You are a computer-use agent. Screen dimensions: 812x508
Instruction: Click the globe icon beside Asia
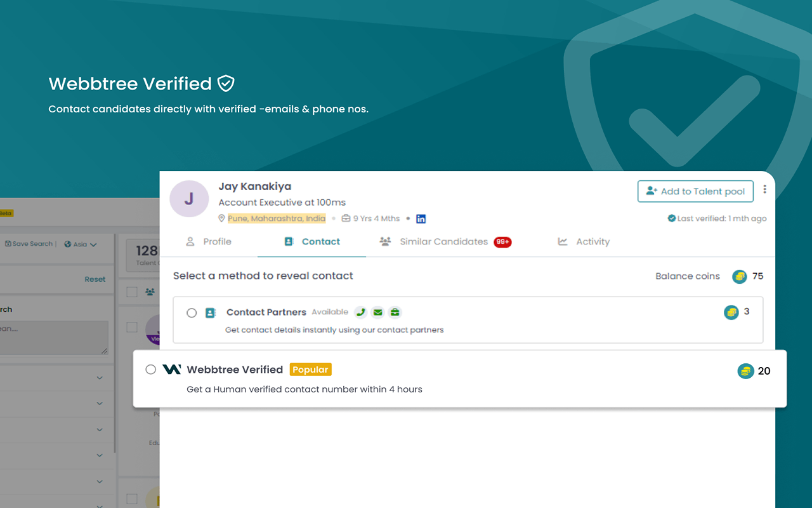(68, 244)
